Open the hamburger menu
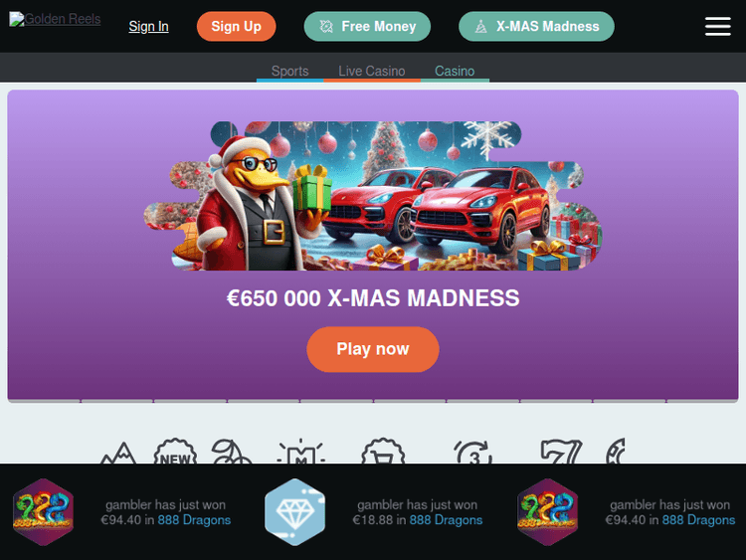 click(x=717, y=27)
